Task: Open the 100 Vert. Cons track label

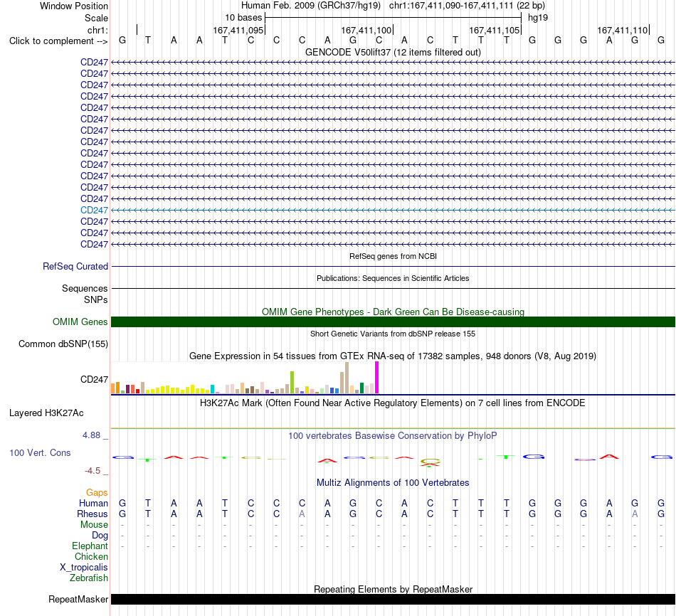Action: coord(40,452)
